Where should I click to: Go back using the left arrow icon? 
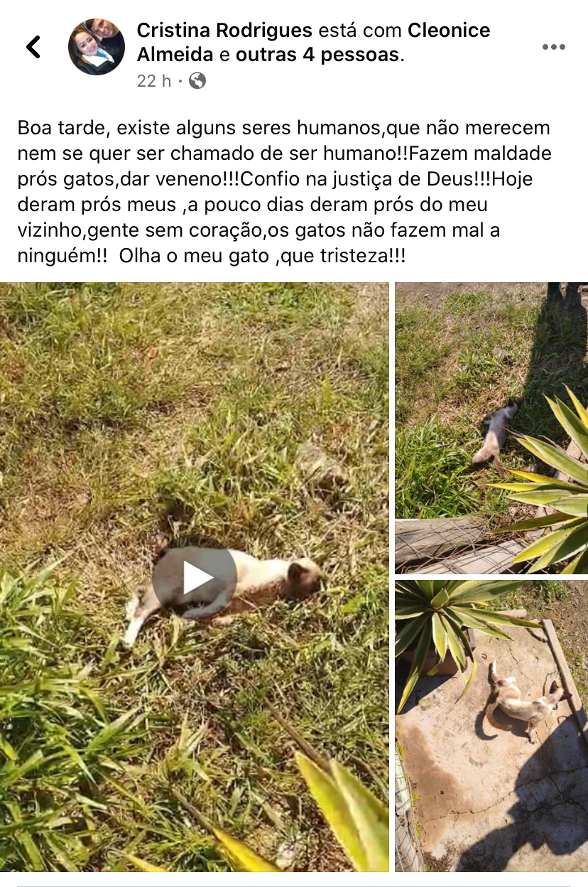click(33, 47)
